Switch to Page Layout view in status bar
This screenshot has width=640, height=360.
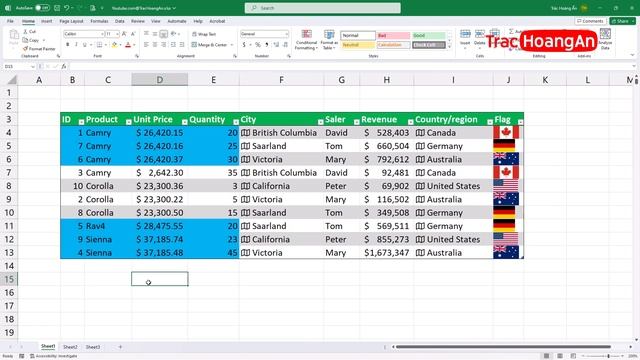point(560,356)
